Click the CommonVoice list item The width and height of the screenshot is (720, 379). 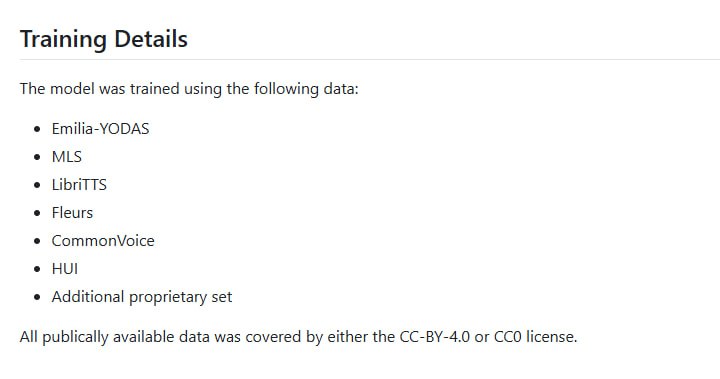click(x=103, y=241)
